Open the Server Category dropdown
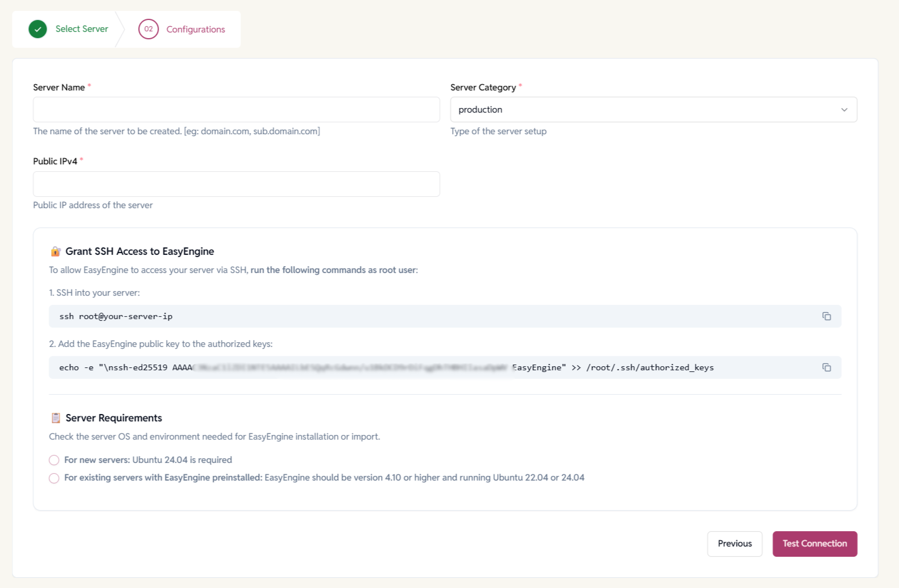Viewport: 899px width, 588px height. 653,109
